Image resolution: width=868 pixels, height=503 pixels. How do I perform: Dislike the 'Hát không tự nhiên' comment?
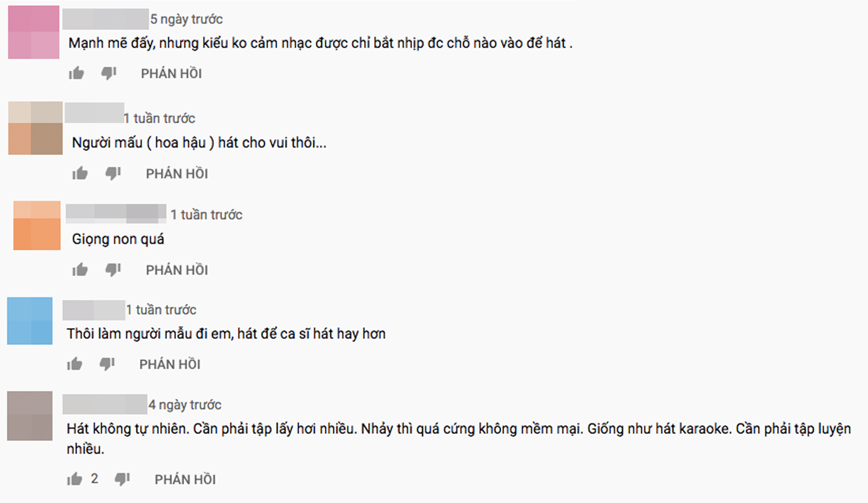tap(122, 479)
